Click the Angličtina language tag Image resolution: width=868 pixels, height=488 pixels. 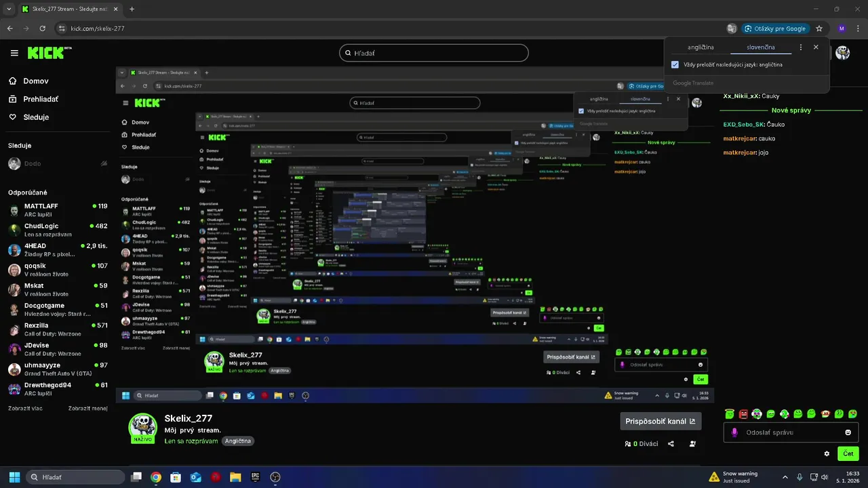click(x=238, y=441)
